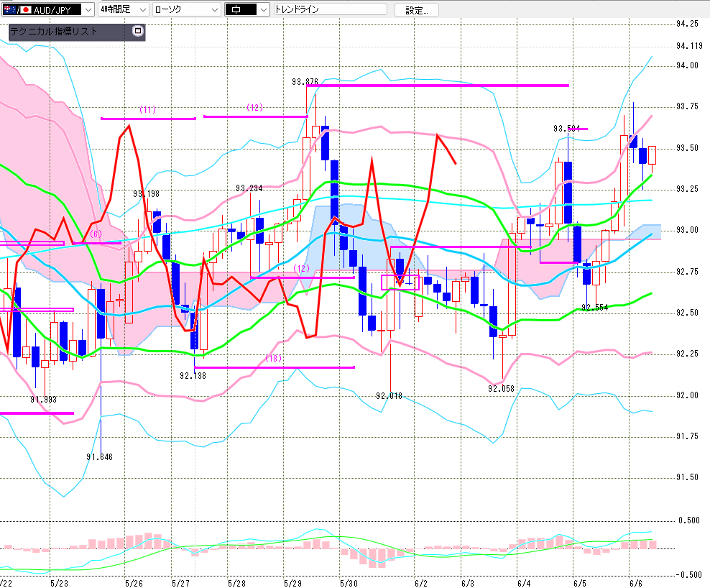Click the 6/5 date label
This screenshot has width=710, height=588.
(x=580, y=584)
